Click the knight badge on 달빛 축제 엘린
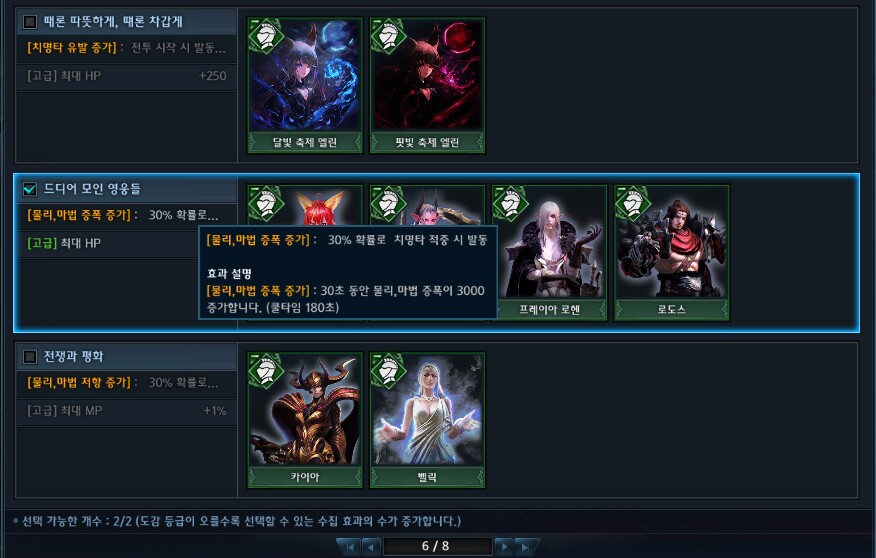Viewport: 876px width, 558px height. coord(266,36)
